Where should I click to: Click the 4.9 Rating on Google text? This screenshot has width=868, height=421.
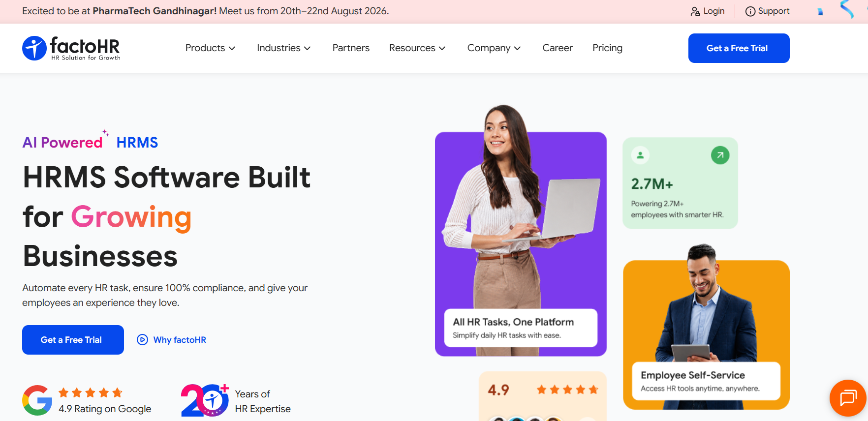tap(105, 409)
